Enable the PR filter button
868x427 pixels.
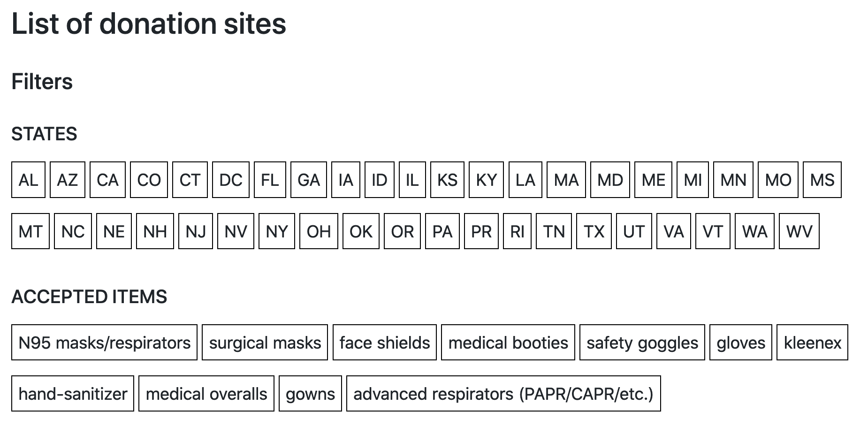click(x=481, y=231)
